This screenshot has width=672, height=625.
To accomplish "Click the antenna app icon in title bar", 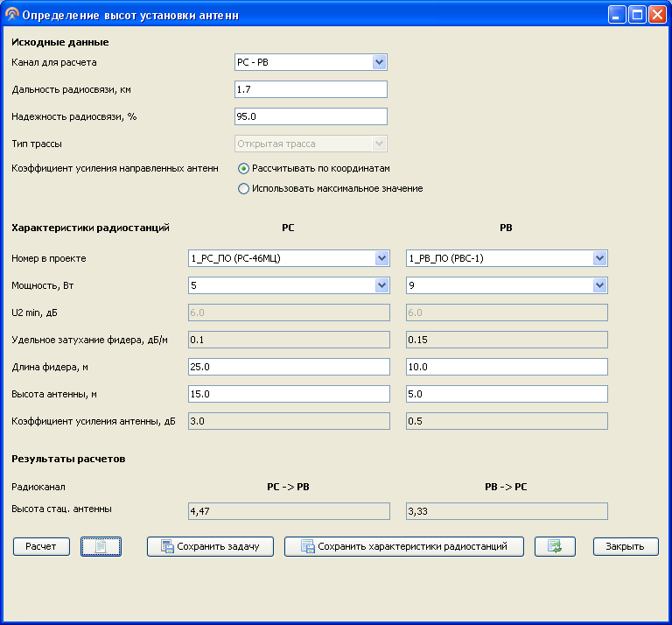I will click(11, 15).
